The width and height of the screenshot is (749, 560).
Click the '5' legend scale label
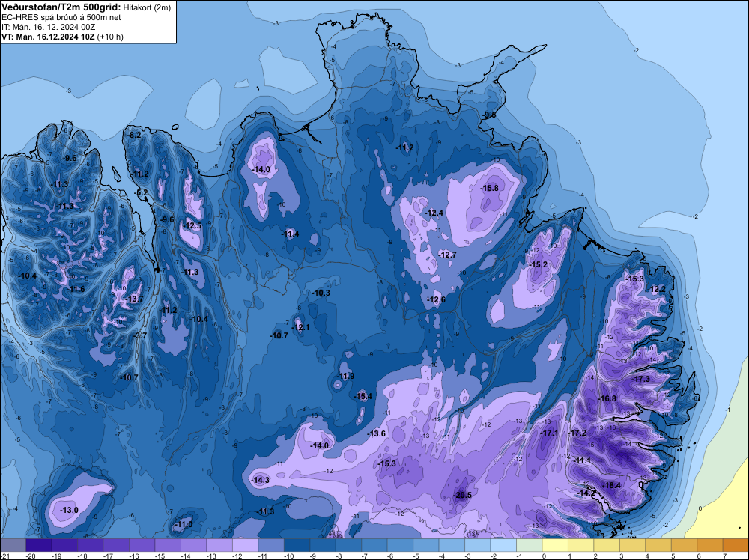tap(673, 556)
